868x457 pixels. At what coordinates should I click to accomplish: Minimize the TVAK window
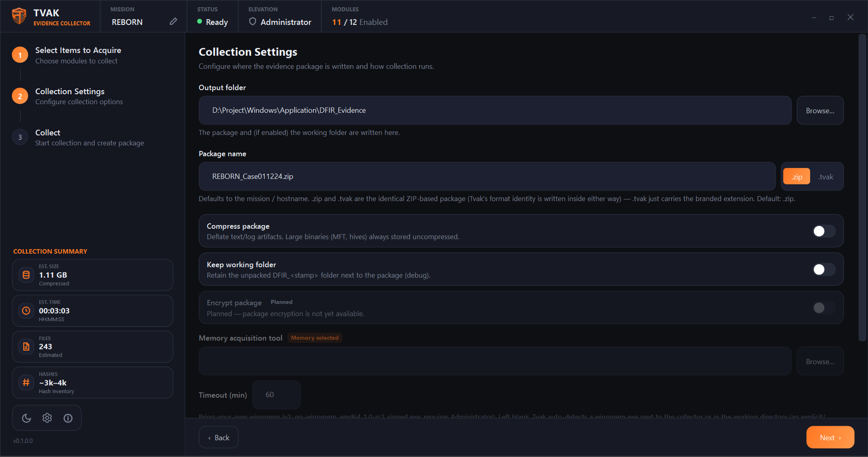click(x=814, y=18)
